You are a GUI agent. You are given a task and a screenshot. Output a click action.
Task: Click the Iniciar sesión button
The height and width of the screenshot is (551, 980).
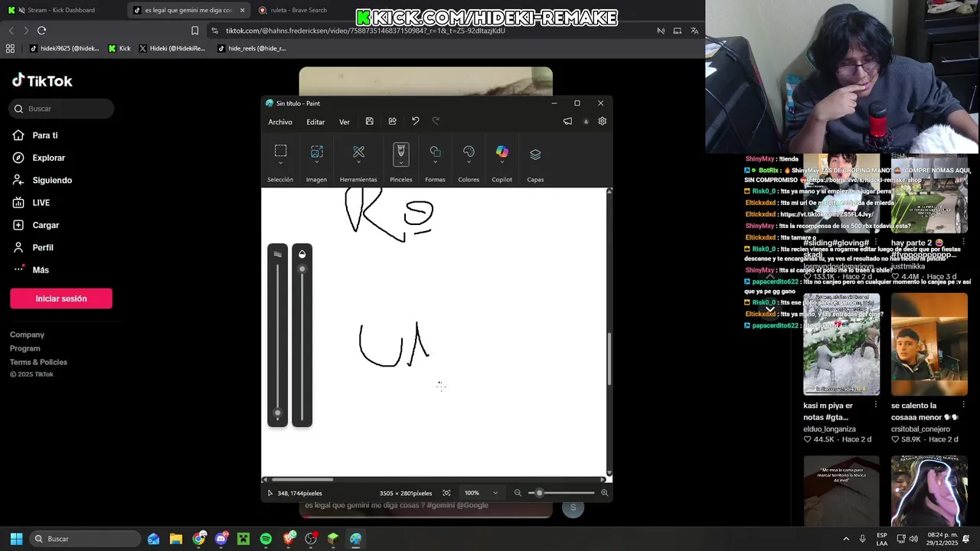(x=61, y=298)
